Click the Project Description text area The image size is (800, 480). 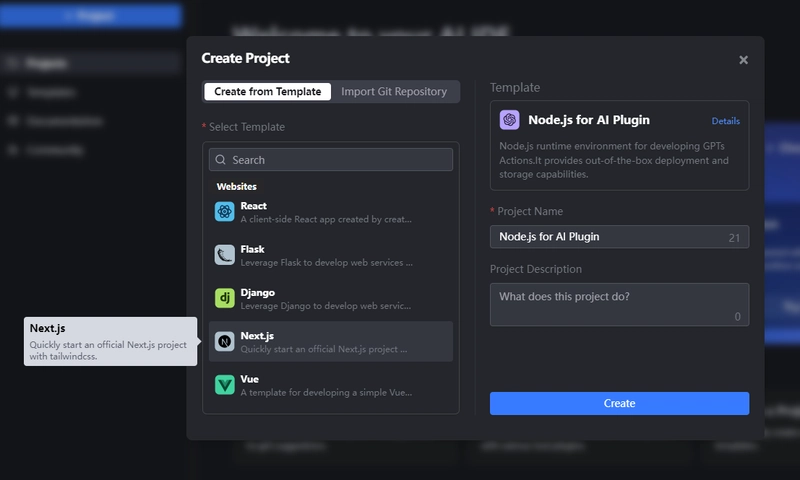tap(619, 305)
